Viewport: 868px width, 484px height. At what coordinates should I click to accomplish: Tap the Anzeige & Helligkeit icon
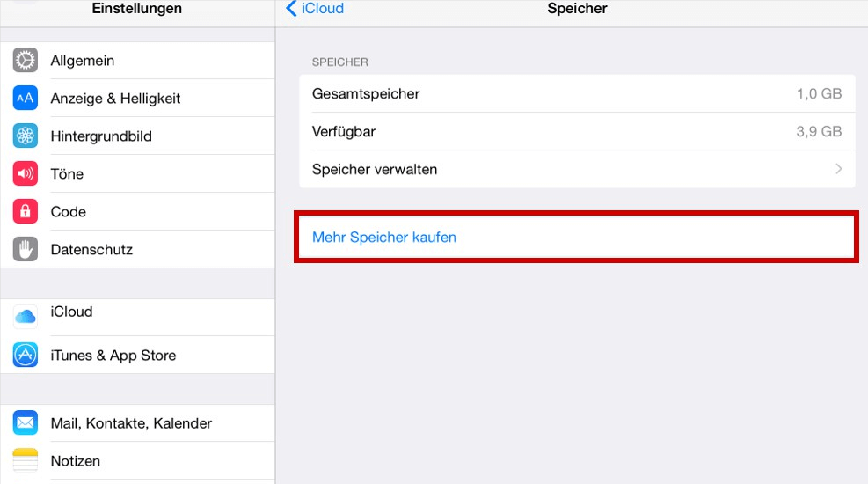click(26, 99)
